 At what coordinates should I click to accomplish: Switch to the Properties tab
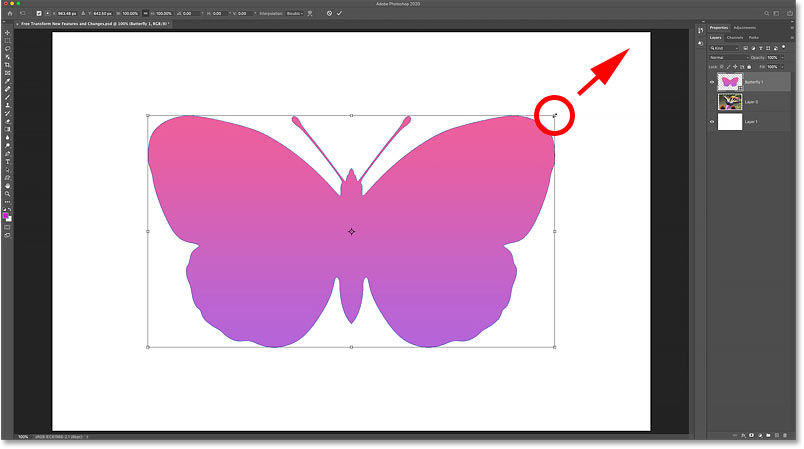point(718,28)
